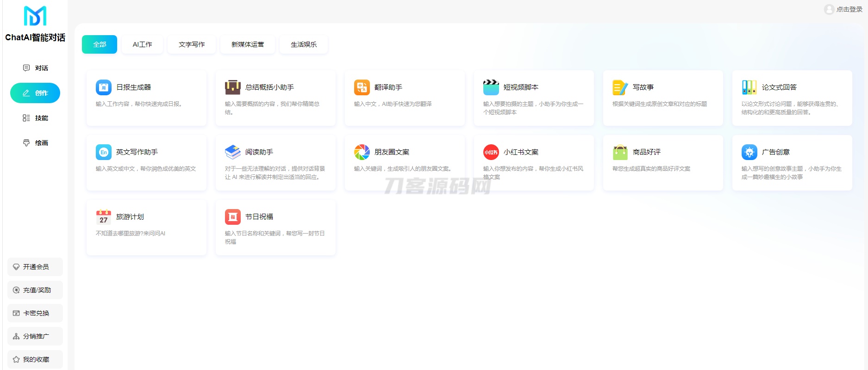
Task: Open the 节日祝福 card
Action: point(275,227)
